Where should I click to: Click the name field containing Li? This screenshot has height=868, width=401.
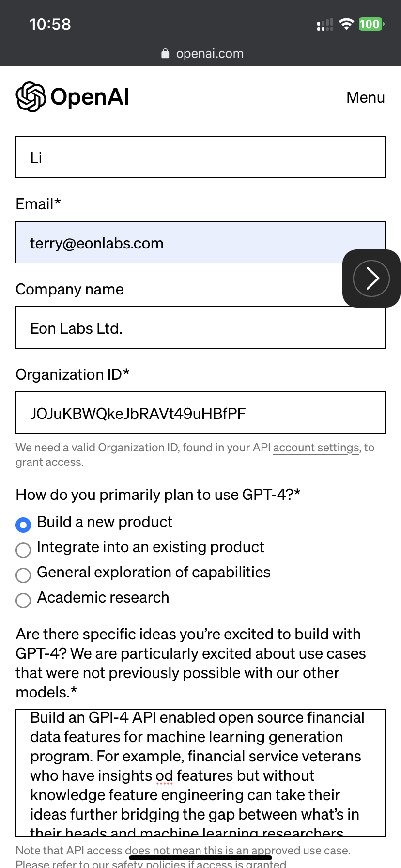coord(200,157)
